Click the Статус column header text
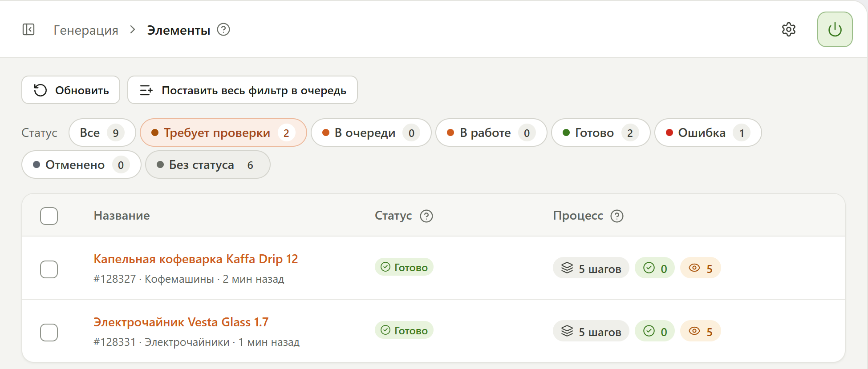This screenshot has height=369, width=868. pyautogui.click(x=393, y=216)
